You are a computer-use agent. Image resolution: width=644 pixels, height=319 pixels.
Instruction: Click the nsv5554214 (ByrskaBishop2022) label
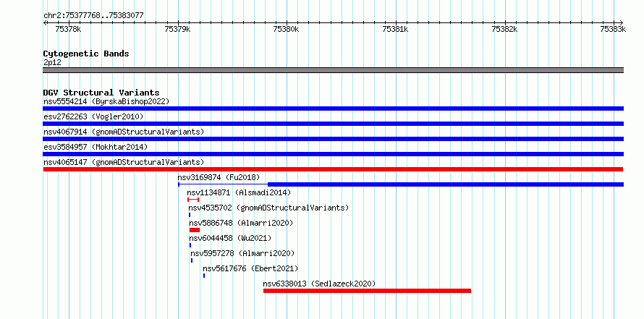coord(106,101)
